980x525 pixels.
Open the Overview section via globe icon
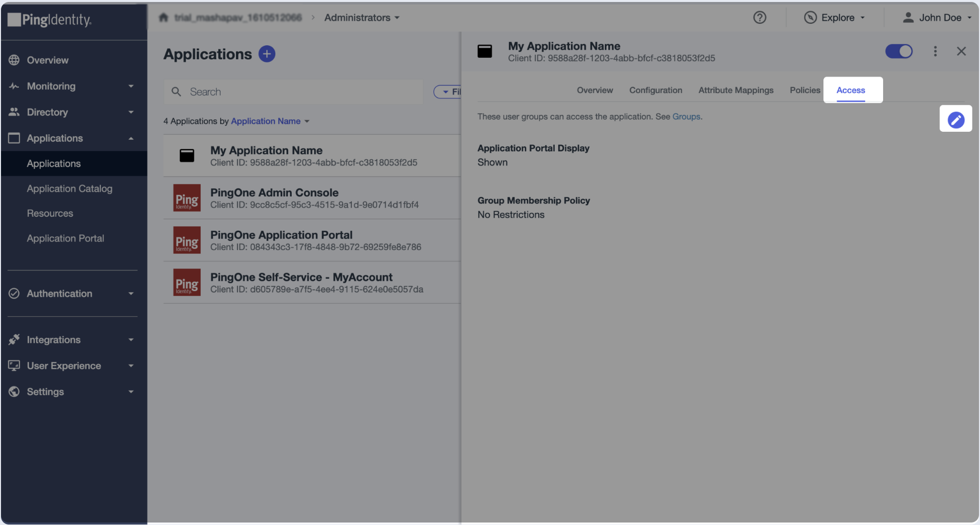(x=14, y=60)
